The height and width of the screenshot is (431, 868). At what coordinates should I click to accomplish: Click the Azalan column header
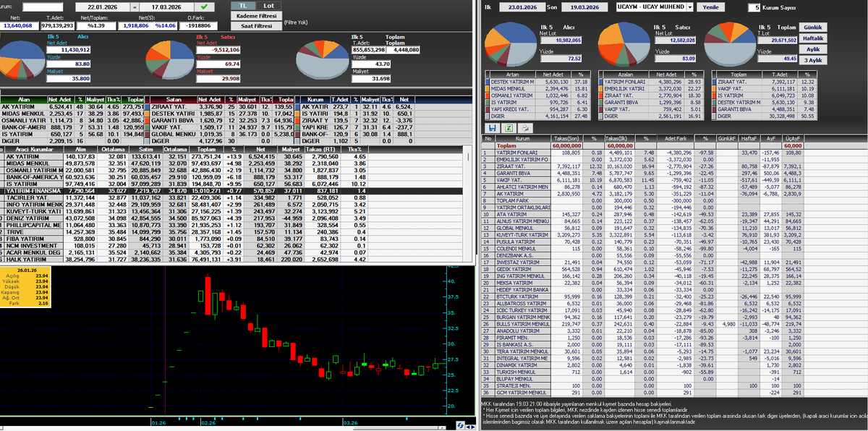pos(624,74)
